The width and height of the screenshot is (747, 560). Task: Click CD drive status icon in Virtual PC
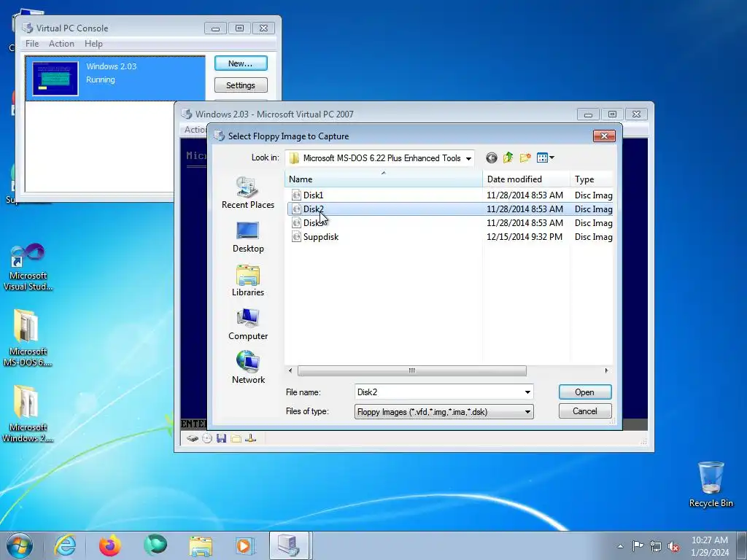pos(206,438)
